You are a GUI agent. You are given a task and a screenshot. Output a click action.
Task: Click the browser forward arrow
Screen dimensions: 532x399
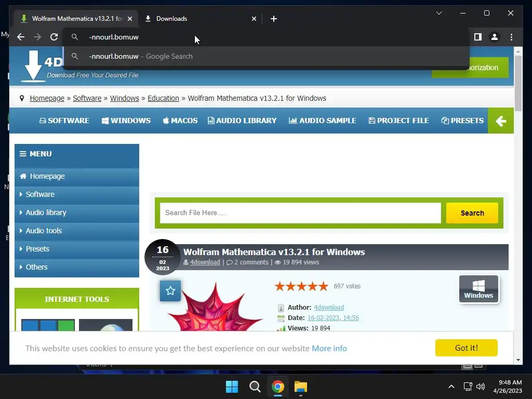[37, 37]
